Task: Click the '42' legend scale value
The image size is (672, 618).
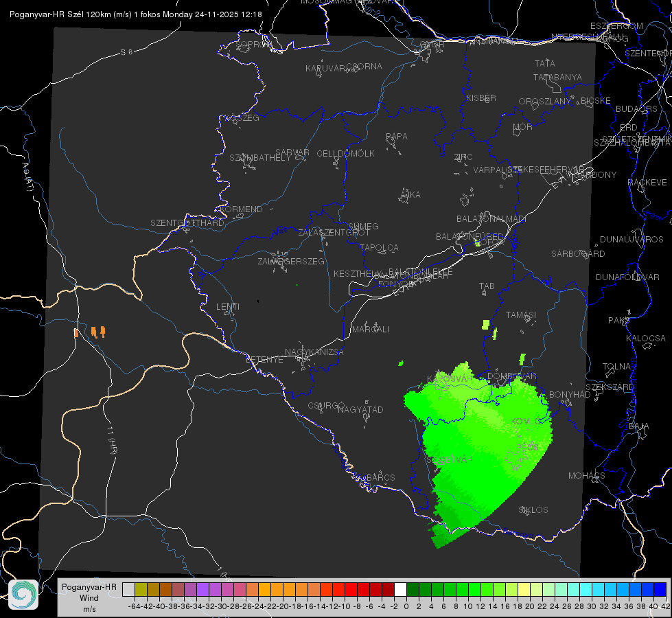Action: click(666, 606)
